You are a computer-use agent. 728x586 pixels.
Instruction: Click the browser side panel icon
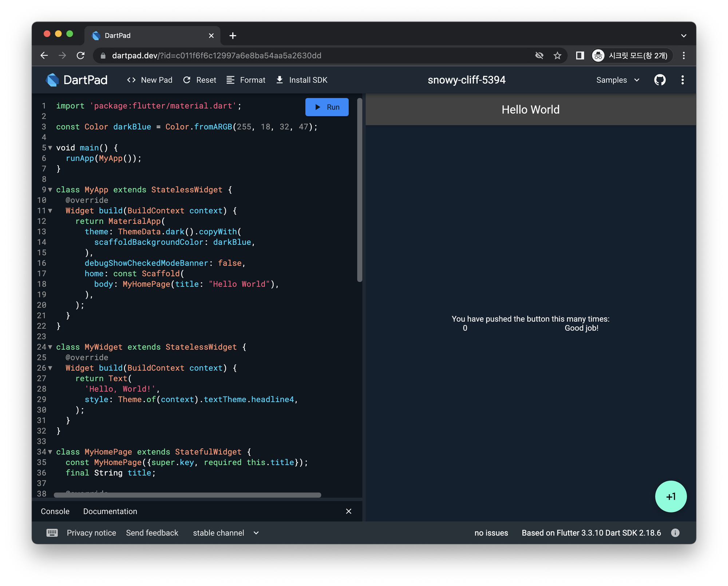(580, 56)
